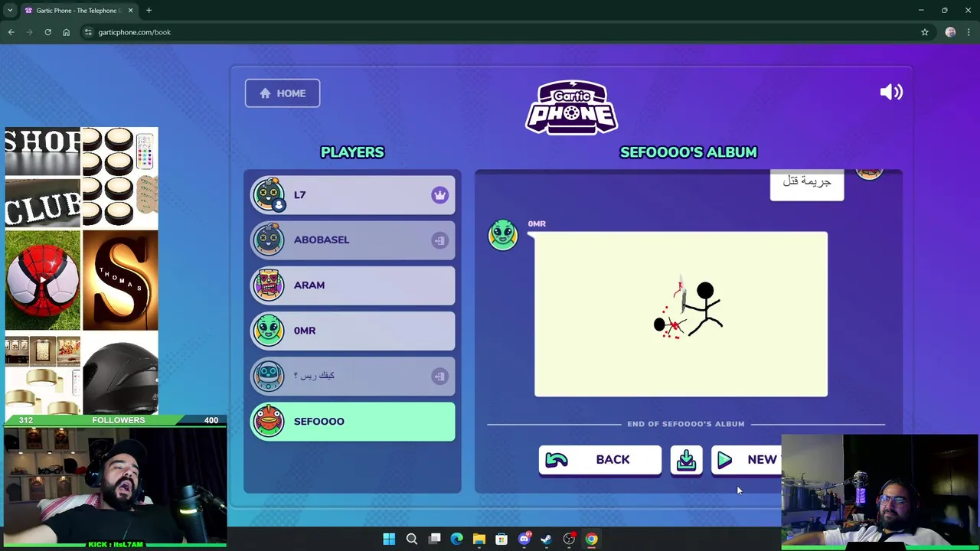Select player ARAM's album
The image size is (980, 551).
click(x=353, y=285)
